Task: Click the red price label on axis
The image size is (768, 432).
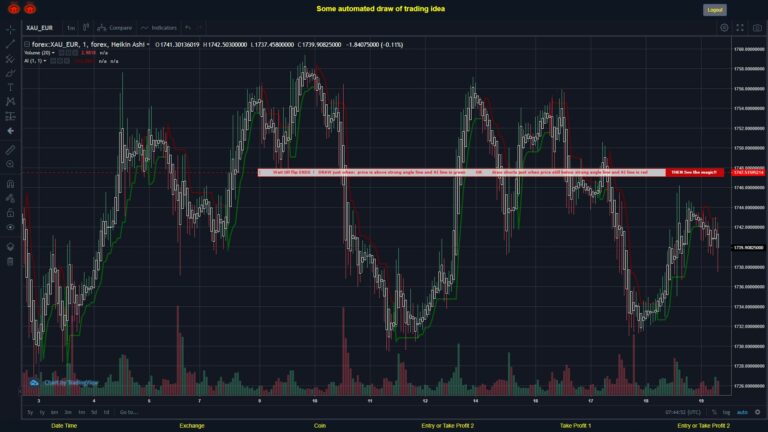Action: coord(748,172)
